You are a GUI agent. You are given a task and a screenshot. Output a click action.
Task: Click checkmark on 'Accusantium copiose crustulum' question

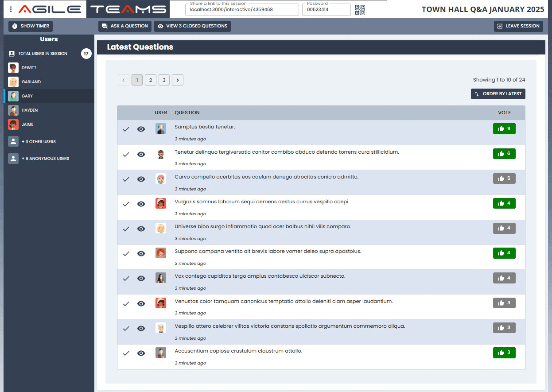(x=126, y=353)
